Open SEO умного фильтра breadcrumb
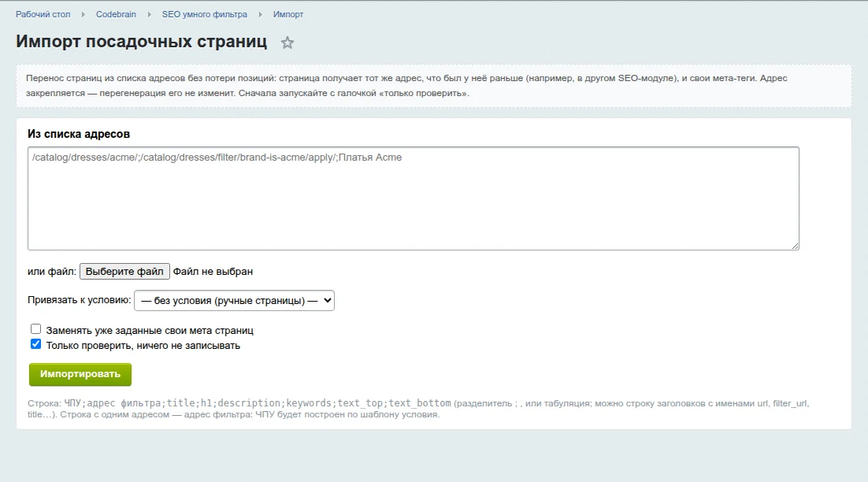The height and width of the screenshot is (482, 868). tap(204, 14)
